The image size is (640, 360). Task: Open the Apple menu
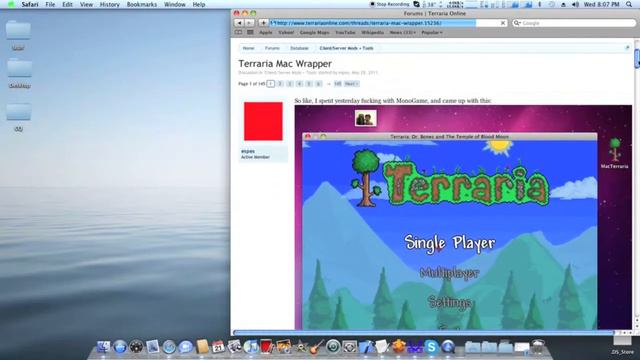11,4
